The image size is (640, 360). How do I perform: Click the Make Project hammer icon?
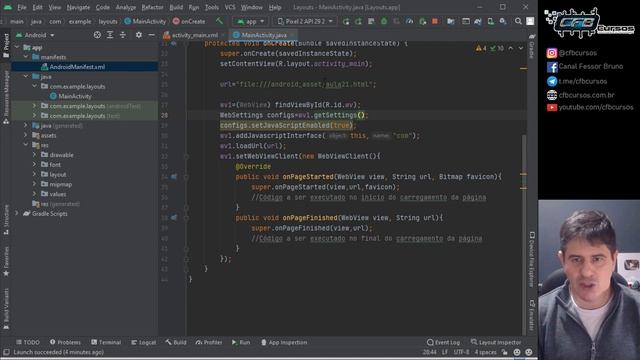click(x=219, y=21)
